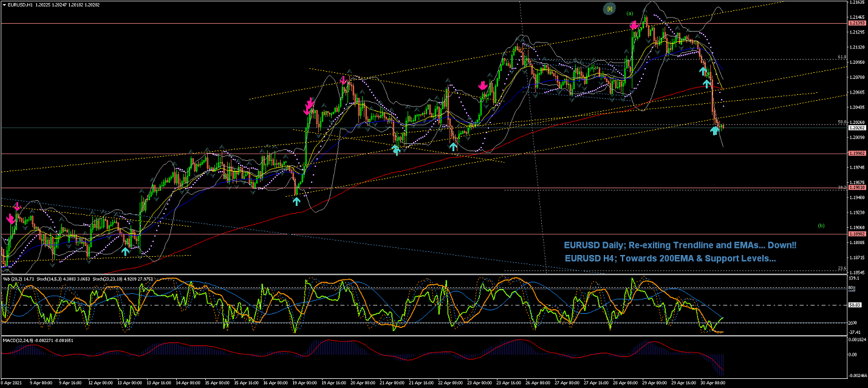Select the circled [i] Elliott wave label
This screenshot has width=868, height=388.
click(610, 9)
